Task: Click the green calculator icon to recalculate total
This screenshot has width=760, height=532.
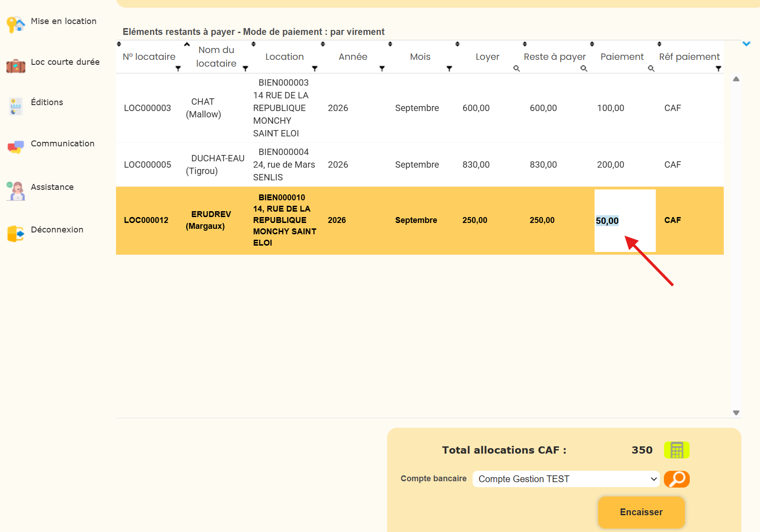Action: point(677,450)
